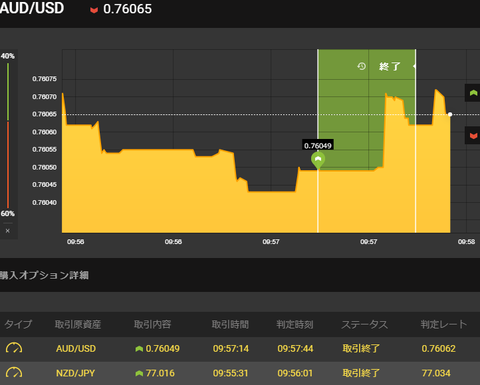Viewport: 480px width, 385px height.
Task: Click the AUD/USD pair title
Action: pyautogui.click(x=32, y=8)
